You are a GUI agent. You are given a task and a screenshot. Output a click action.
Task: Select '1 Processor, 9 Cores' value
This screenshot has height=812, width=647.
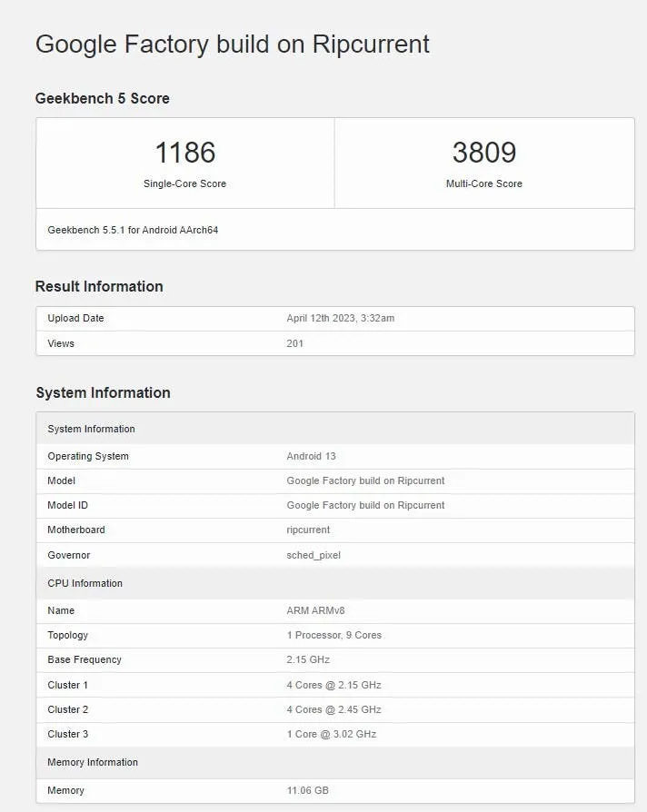334,635
